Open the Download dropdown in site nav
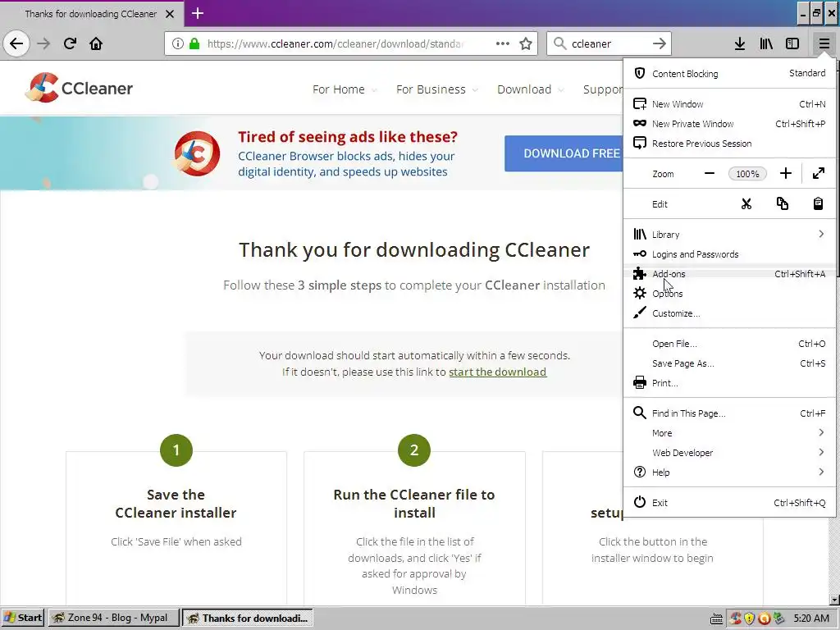Screen dimensions: 840x630 coord(531,89)
